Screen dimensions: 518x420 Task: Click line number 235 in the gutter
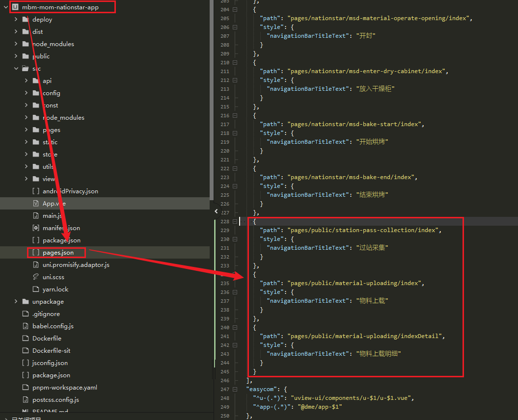point(224,283)
